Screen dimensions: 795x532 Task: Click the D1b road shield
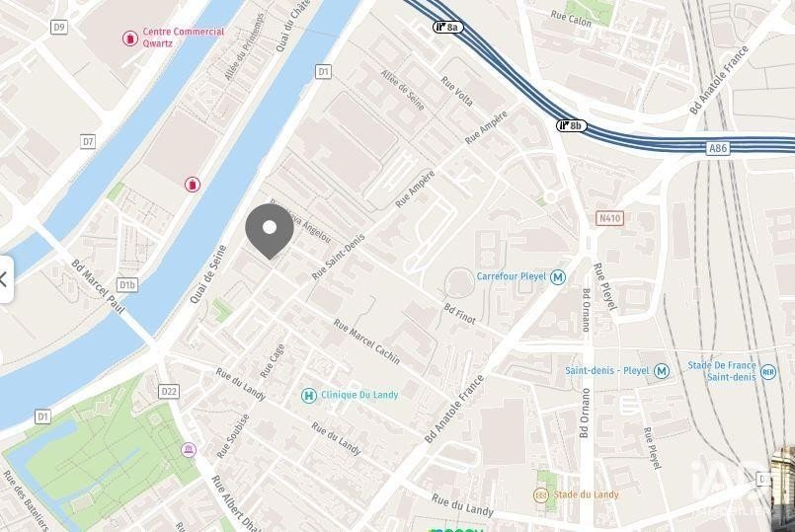pos(127,284)
